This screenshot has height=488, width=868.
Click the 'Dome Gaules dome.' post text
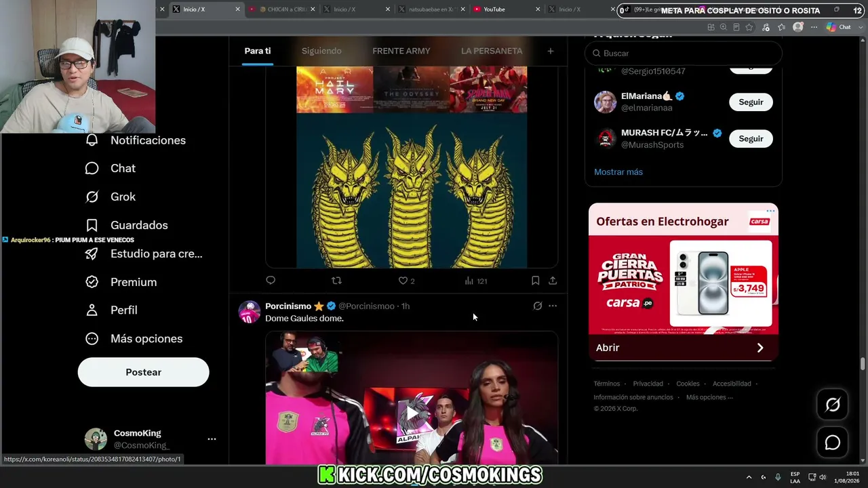tap(304, 319)
